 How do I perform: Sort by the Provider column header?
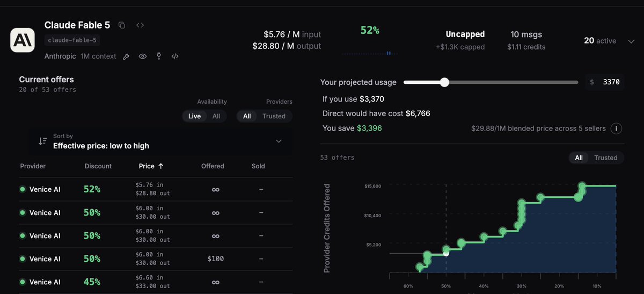coord(33,166)
